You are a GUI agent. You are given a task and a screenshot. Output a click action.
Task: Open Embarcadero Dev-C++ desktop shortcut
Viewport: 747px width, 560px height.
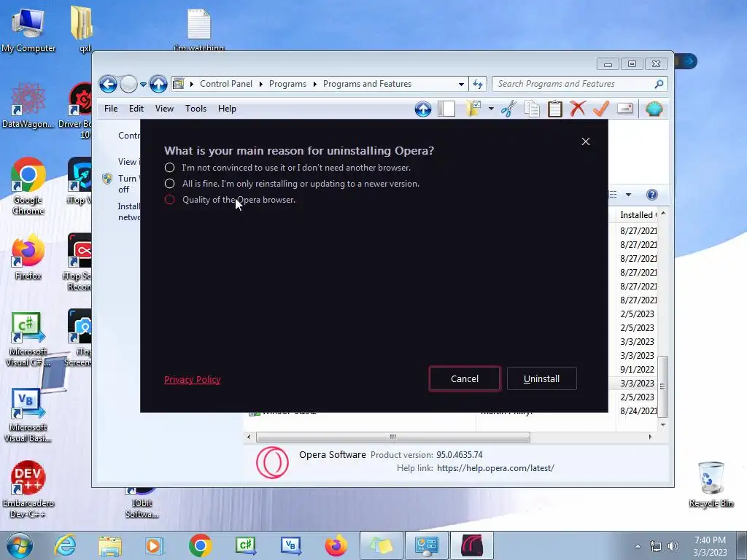click(28, 489)
